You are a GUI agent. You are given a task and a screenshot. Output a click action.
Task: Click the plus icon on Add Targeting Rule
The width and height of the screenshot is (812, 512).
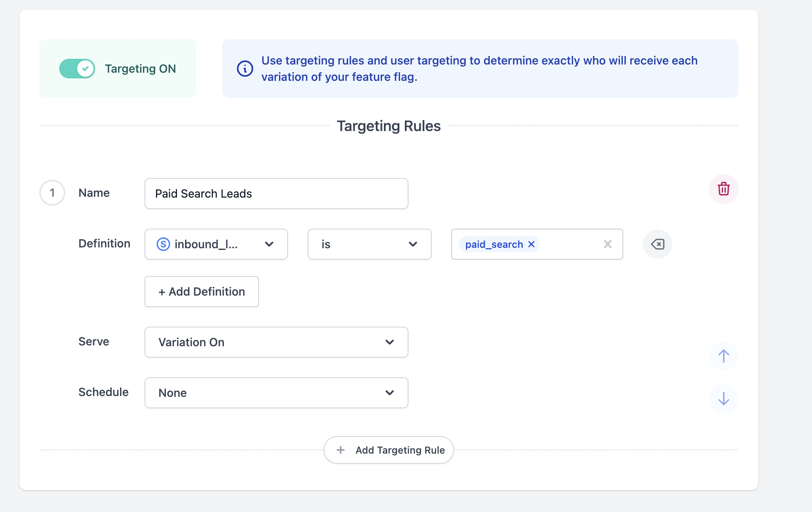pos(340,450)
